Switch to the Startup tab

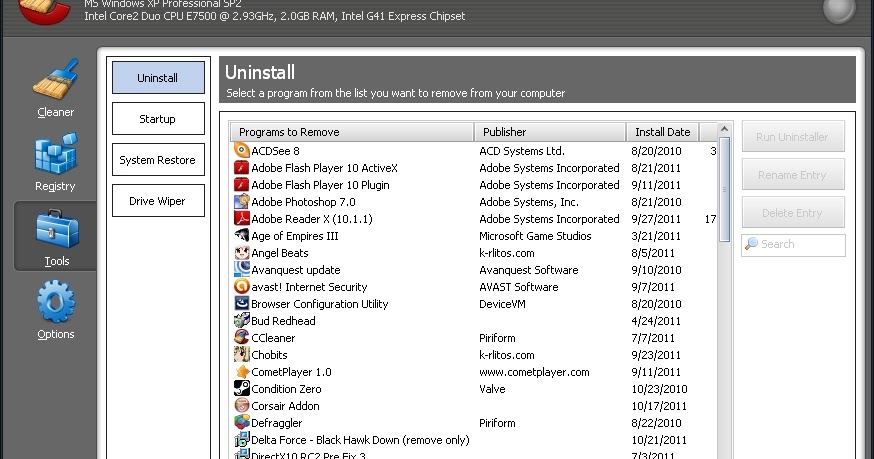[x=158, y=119]
